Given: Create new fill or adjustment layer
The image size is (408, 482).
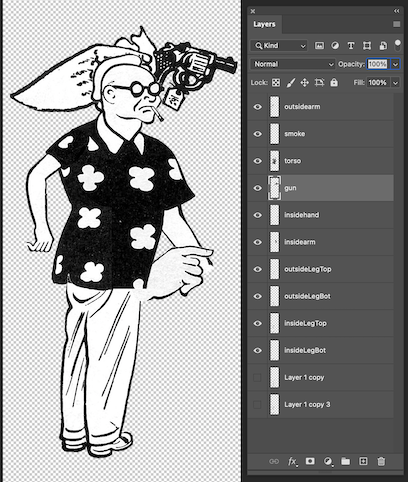Looking at the screenshot, I should coord(328,461).
